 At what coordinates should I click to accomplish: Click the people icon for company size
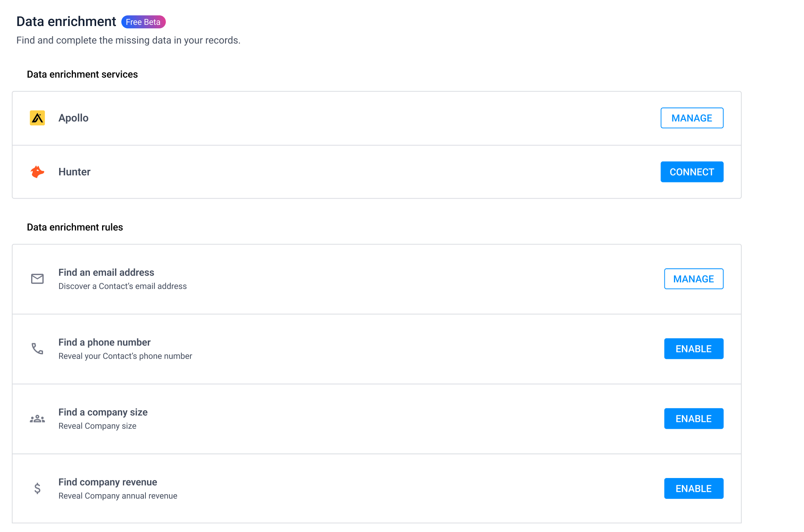click(x=37, y=419)
